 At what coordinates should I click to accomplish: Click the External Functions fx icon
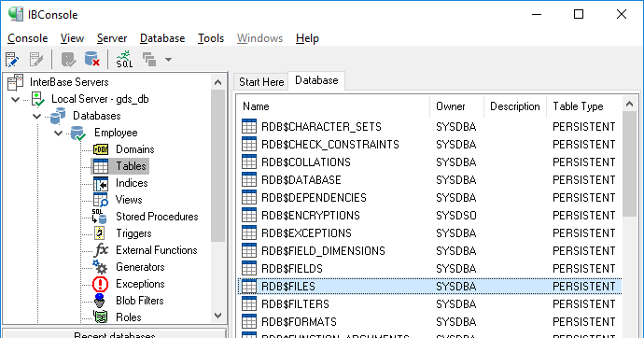click(x=101, y=249)
